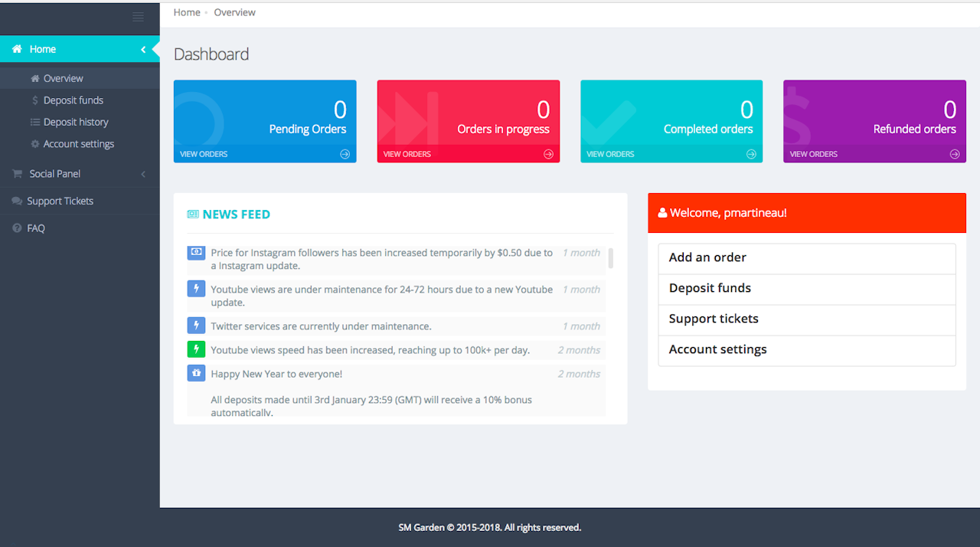
Task: Toggle the sidebar hamburger menu icon
Action: (138, 17)
